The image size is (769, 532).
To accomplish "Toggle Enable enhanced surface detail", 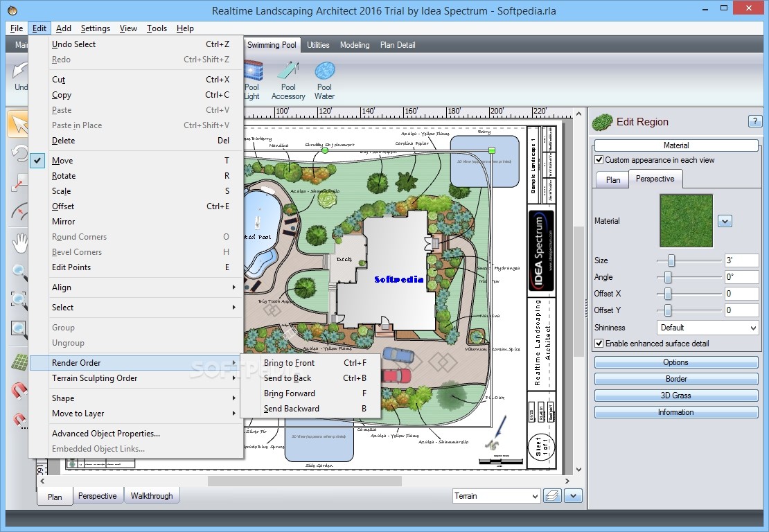I will [x=599, y=343].
